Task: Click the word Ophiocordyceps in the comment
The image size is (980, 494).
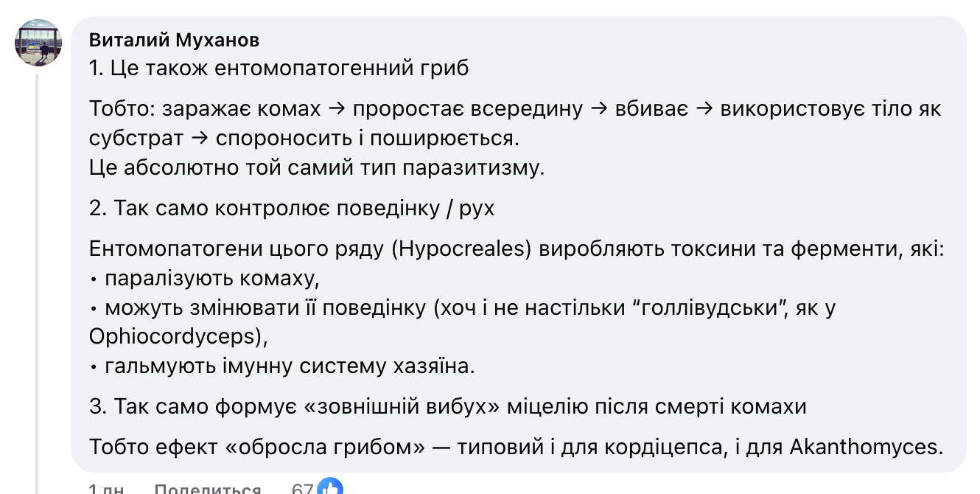Action: 174,336
